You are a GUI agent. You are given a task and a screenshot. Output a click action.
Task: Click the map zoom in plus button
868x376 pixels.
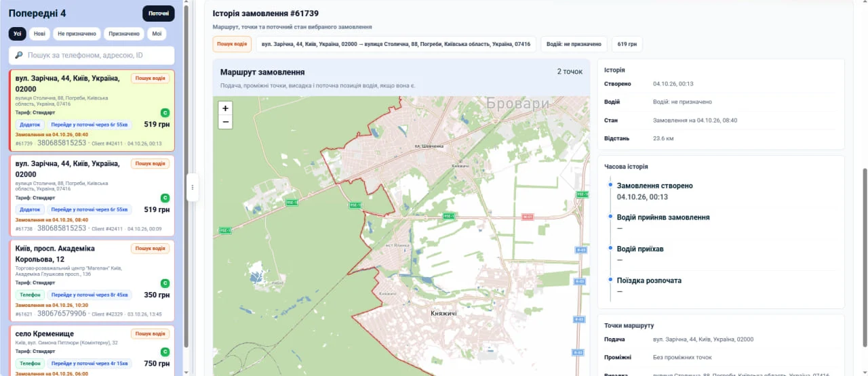point(226,108)
